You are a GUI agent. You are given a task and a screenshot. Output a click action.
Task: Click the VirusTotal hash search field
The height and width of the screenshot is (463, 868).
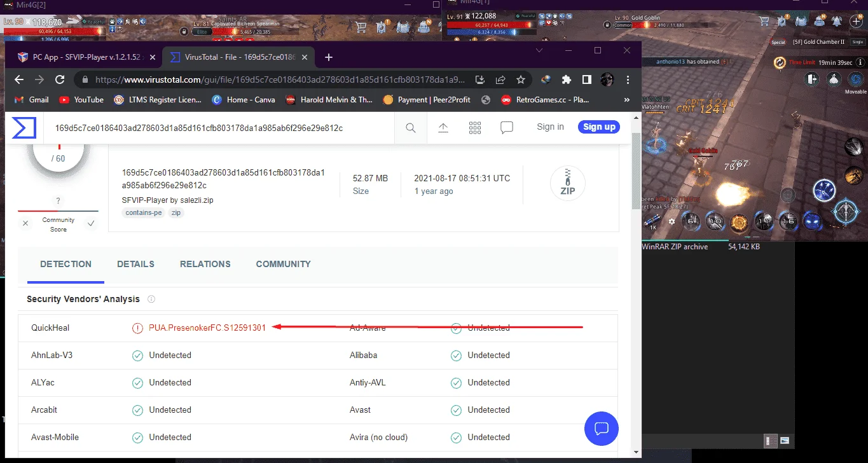tap(219, 128)
